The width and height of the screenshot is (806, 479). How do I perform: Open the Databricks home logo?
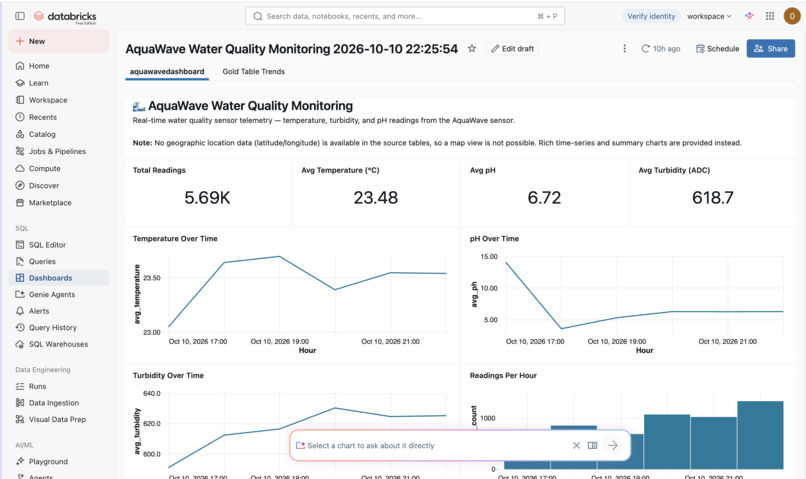coord(65,16)
